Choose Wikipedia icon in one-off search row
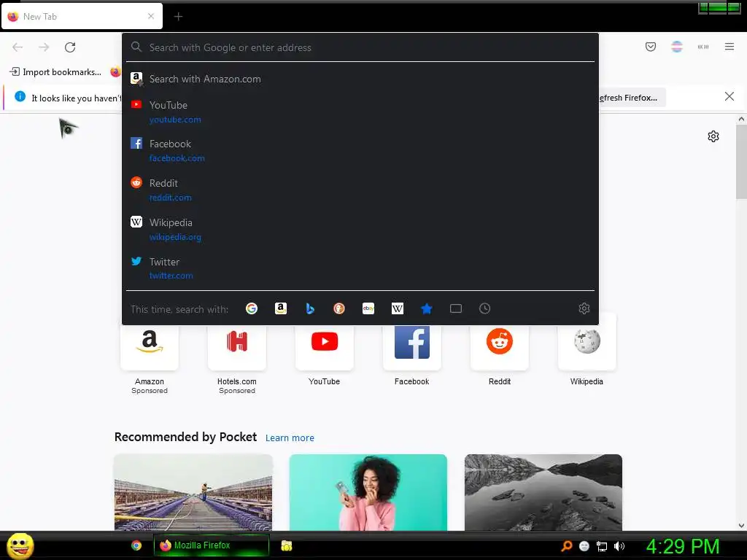This screenshot has height=560, width=747. tap(398, 308)
